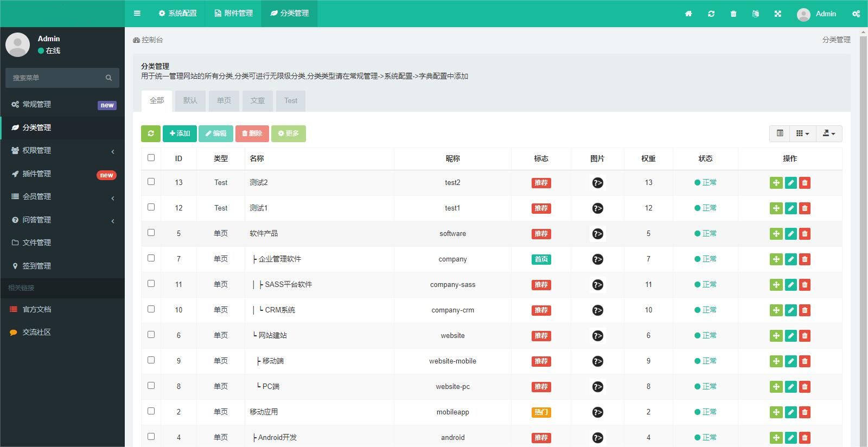Switch to the 全部 tab
The image size is (868, 447).
(157, 101)
